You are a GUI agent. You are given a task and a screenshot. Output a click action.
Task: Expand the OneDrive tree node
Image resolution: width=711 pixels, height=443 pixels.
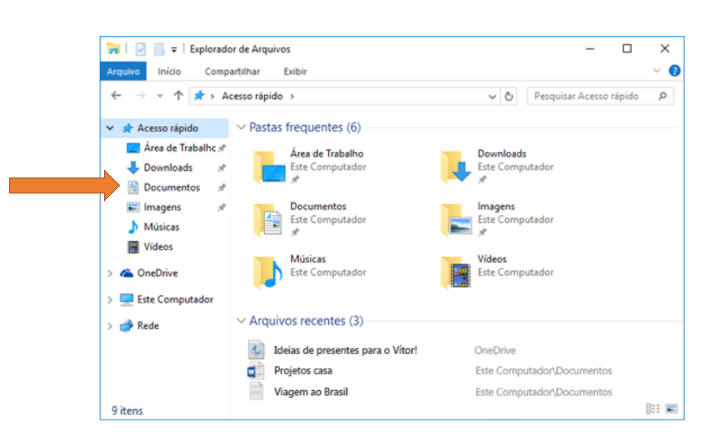(x=110, y=273)
